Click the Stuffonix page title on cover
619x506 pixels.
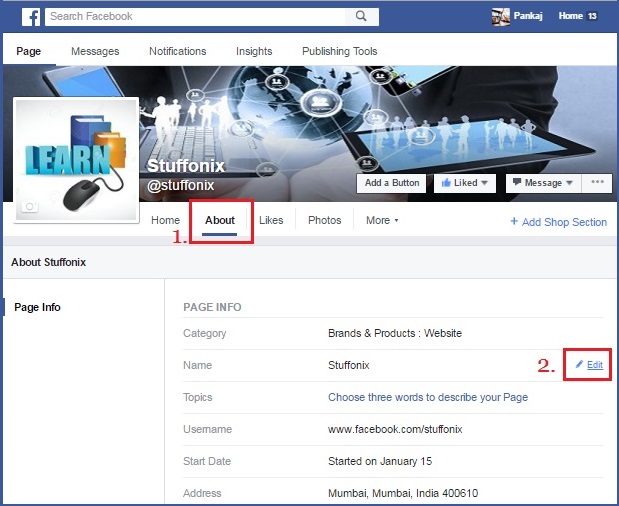[x=186, y=166]
